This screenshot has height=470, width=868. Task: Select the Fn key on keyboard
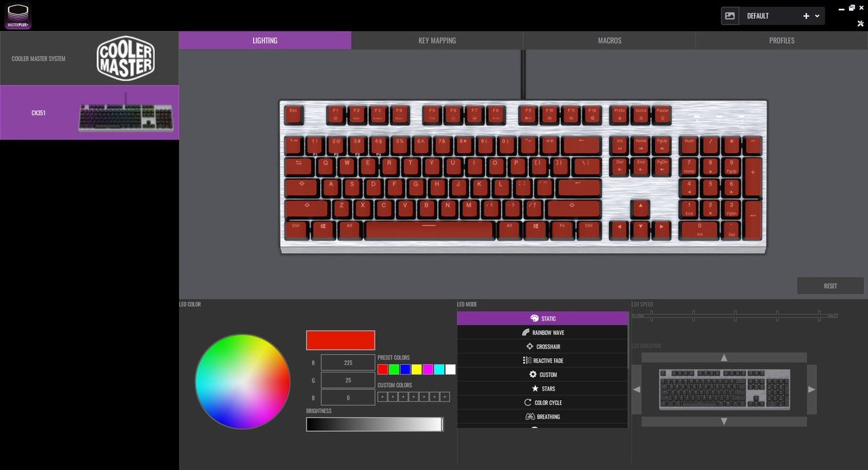[x=562, y=229]
